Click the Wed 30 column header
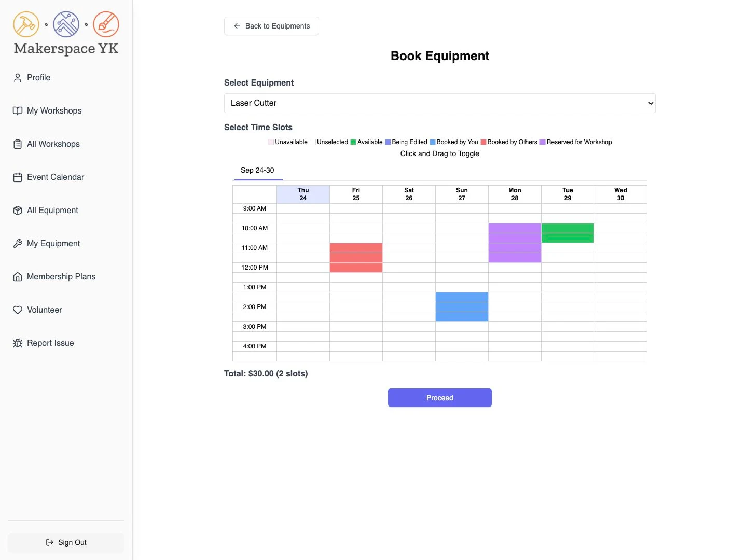 tap(620, 194)
